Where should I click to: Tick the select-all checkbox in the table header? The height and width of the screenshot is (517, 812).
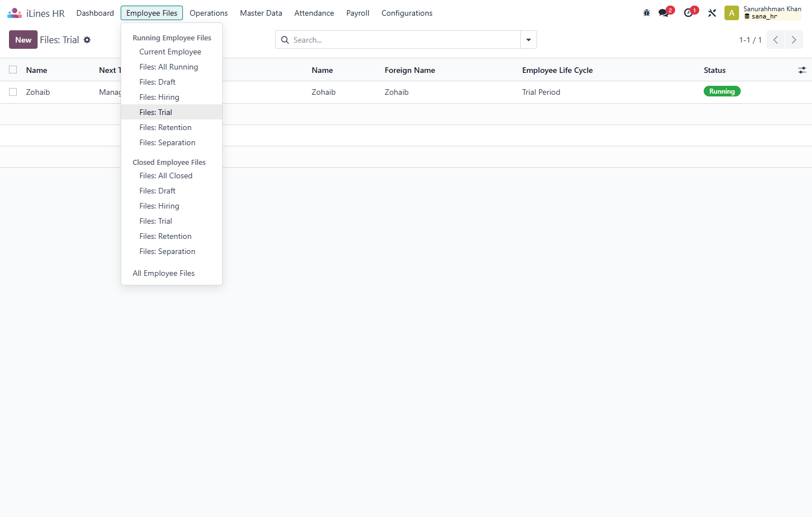coord(13,70)
